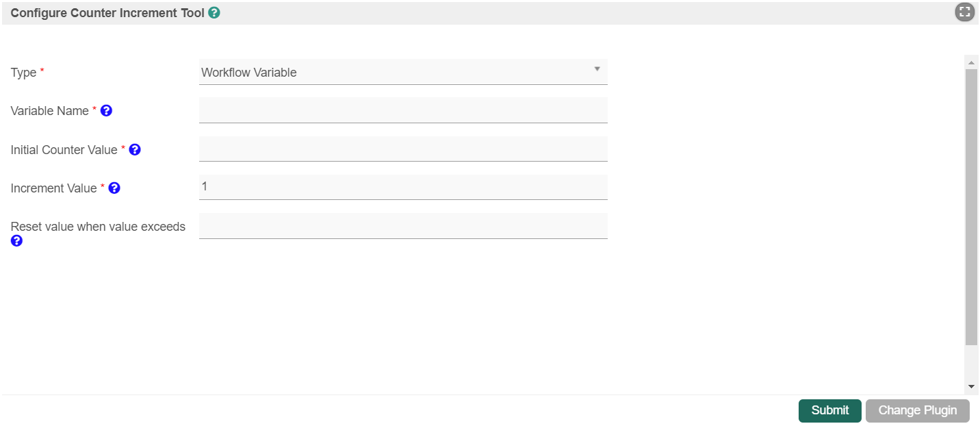Click the Initial Counter Value label
The width and height of the screenshot is (980, 426).
click(x=64, y=150)
